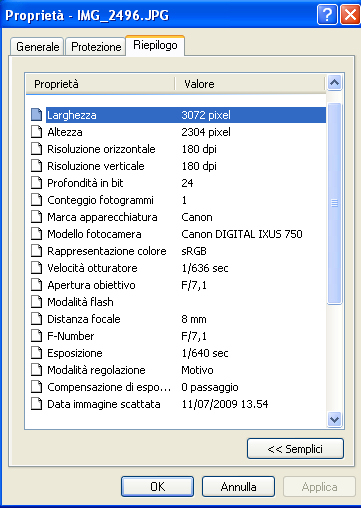Select the Risoluzione orizzontale row

pyautogui.click(x=178, y=149)
